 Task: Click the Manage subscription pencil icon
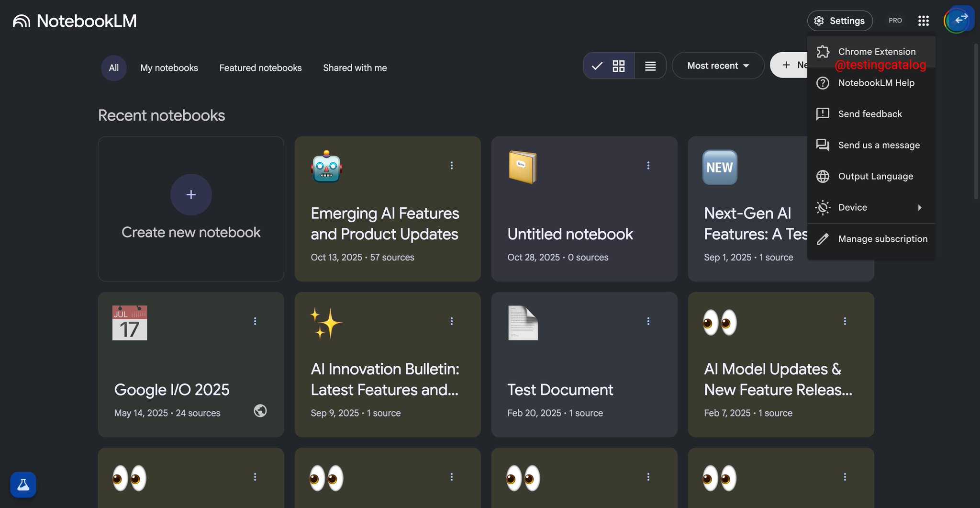tap(823, 239)
